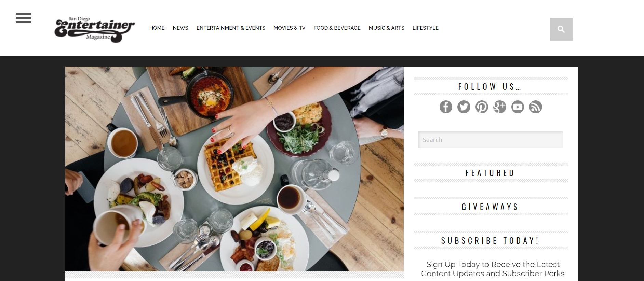
Task: Open the Food & Beverage section
Action: pos(337,28)
